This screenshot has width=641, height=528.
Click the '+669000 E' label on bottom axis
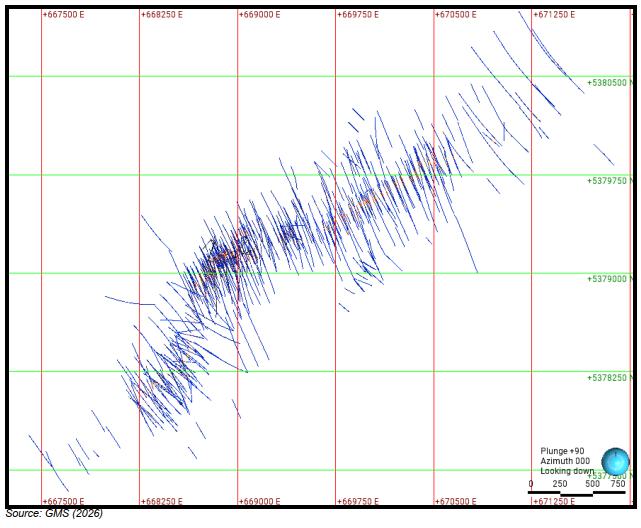coord(260,501)
